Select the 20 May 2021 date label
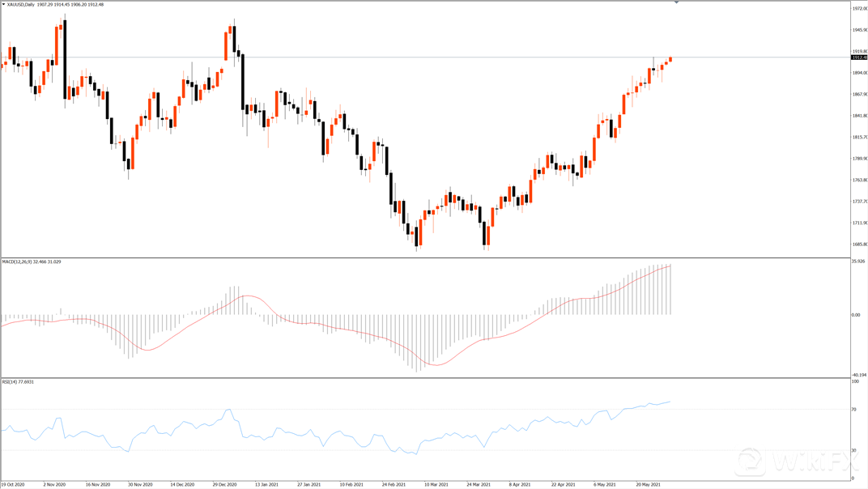This screenshot has width=868, height=489. point(649,484)
